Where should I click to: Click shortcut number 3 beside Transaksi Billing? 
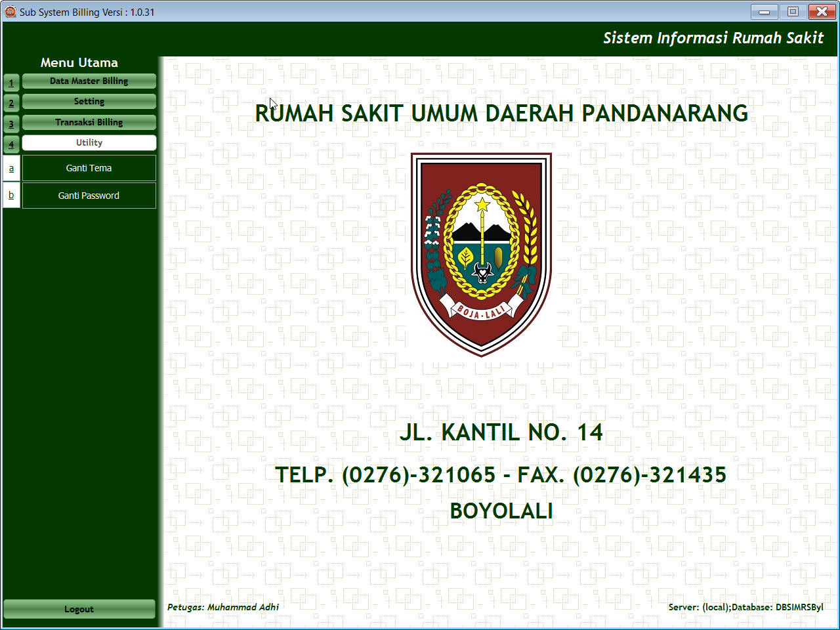point(11,123)
